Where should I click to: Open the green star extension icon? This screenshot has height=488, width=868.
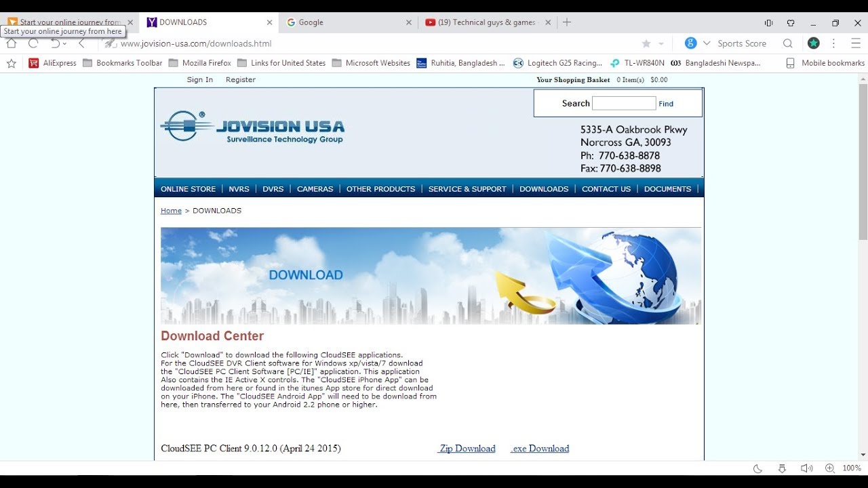pos(813,43)
